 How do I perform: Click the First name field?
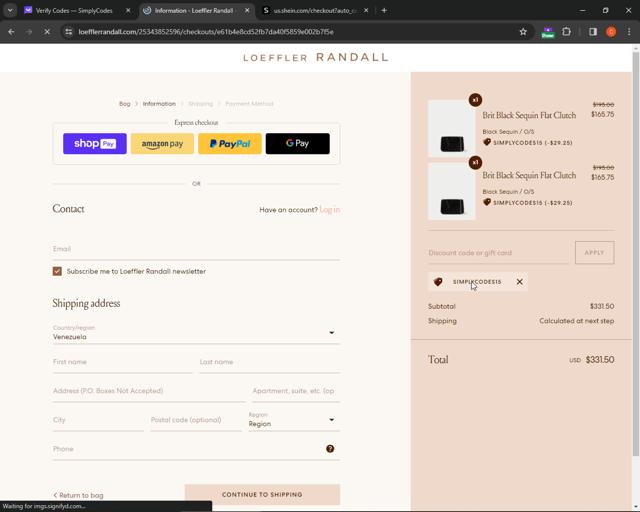[122, 362]
